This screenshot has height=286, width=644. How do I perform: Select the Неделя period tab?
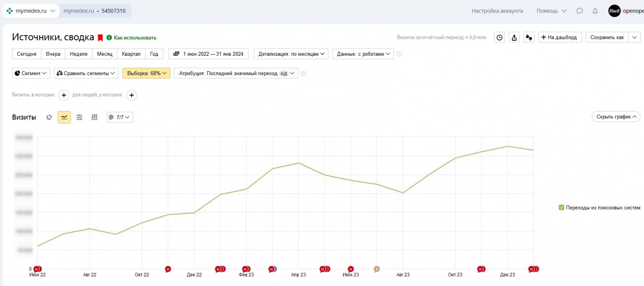(x=78, y=54)
